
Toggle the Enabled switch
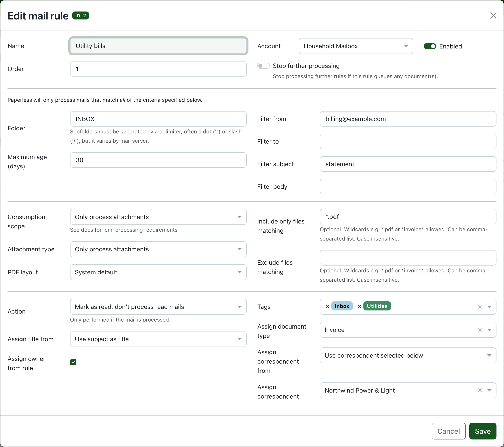coord(430,46)
